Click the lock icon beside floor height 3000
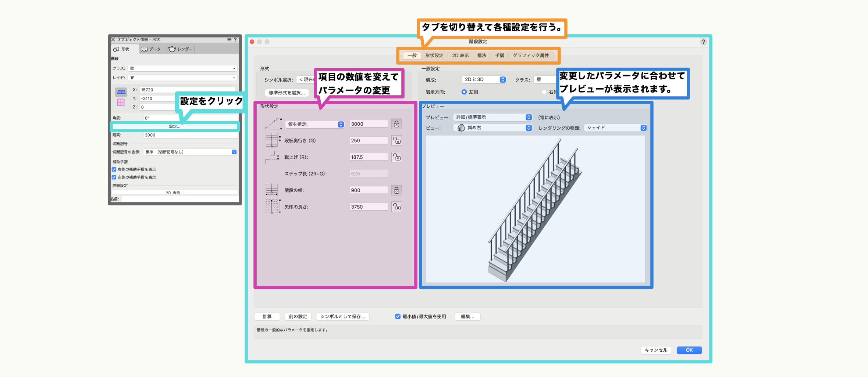 pyautogui.click(x=396, y=124)
